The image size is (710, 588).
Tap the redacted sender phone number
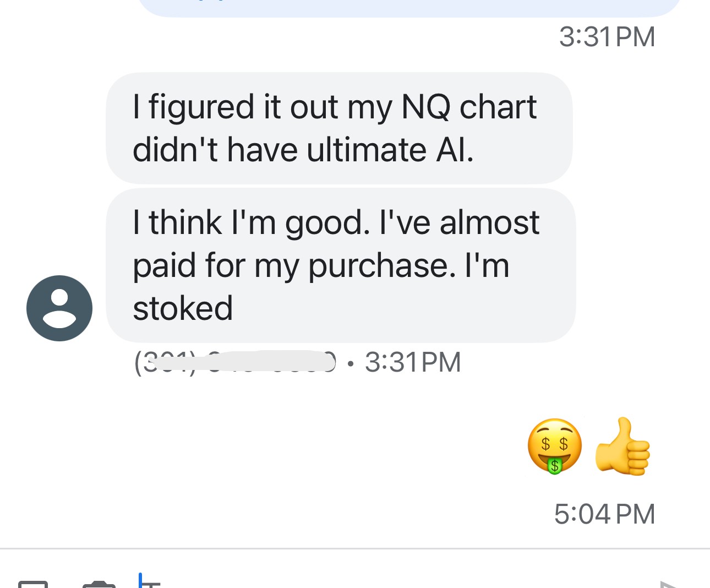point(235,362)
